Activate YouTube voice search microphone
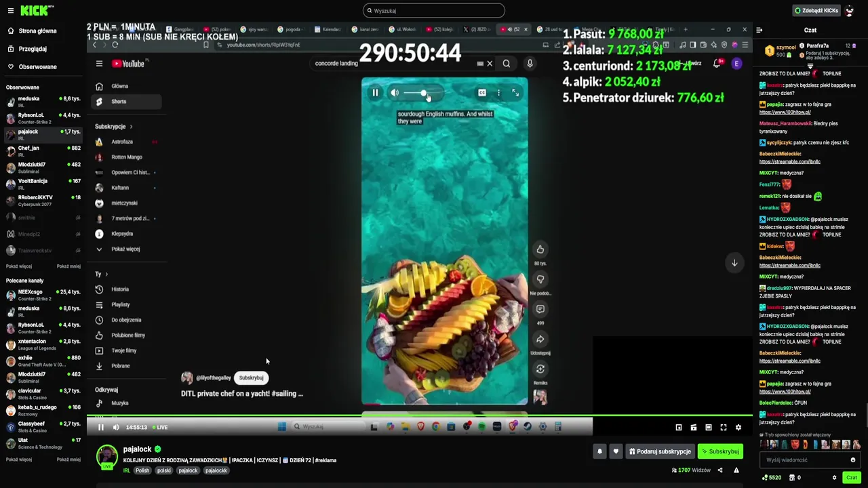Screen dimensions: 868x488 (x=530, y=64)
